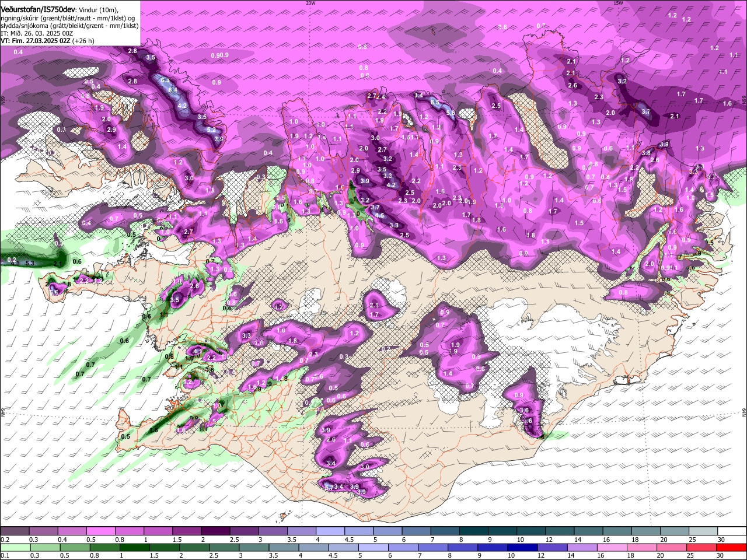Click the 5.8 snowfall value on the map

[451, 113]
